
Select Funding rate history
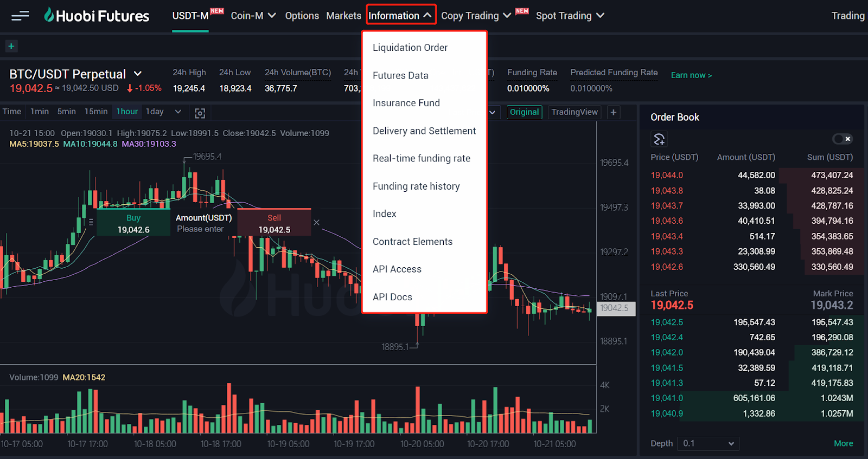pos(416,186)
